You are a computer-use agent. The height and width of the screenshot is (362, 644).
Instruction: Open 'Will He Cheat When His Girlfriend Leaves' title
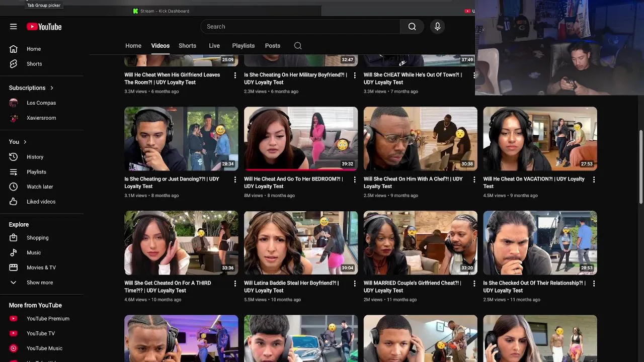tap(172, 78)
